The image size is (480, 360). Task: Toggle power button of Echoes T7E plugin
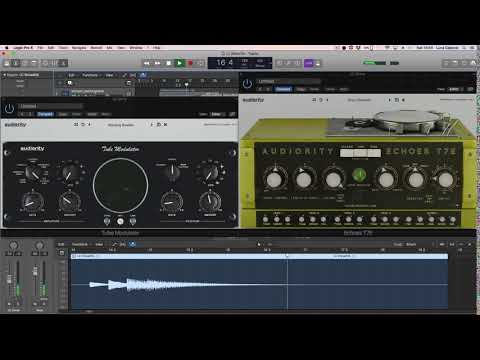pyautogui.click(x=247, y=84)
